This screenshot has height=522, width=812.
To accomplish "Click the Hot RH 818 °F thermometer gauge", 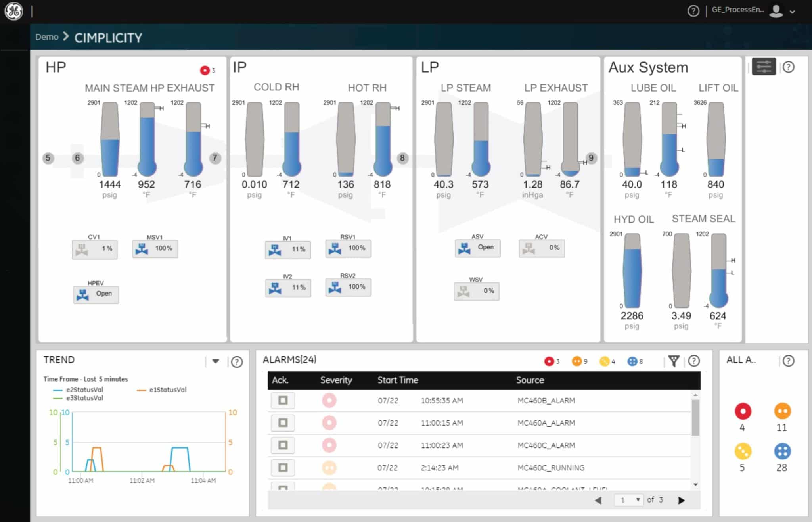I will [383, 139].
